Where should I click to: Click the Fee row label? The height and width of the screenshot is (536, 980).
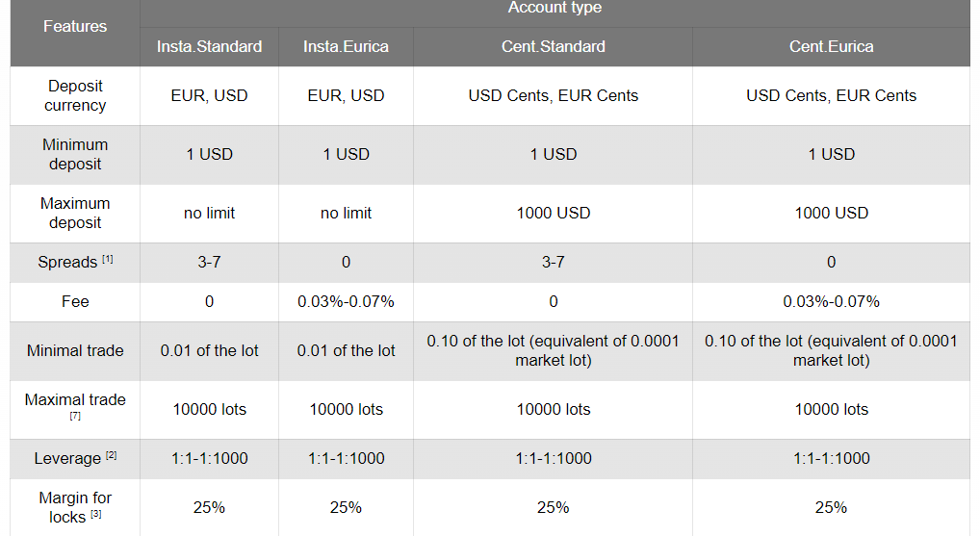75,302
